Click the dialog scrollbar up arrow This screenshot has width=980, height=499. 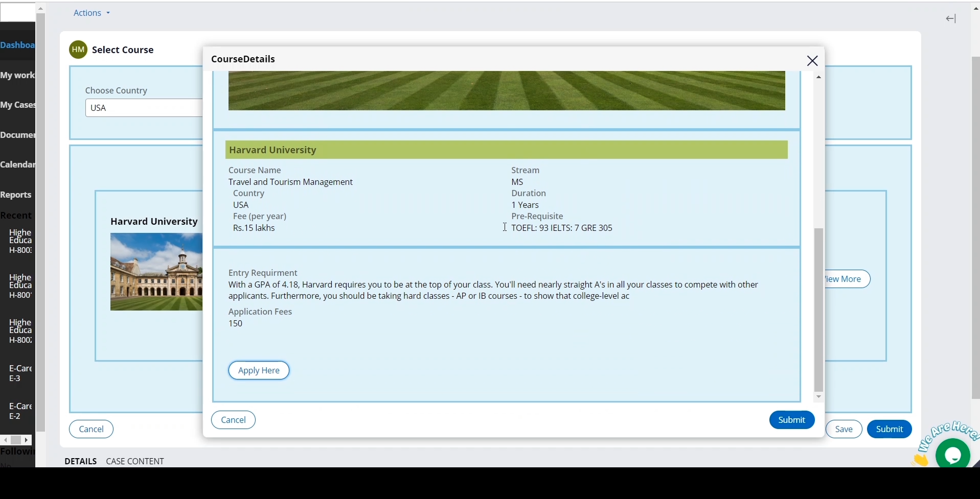coord(819,77)
